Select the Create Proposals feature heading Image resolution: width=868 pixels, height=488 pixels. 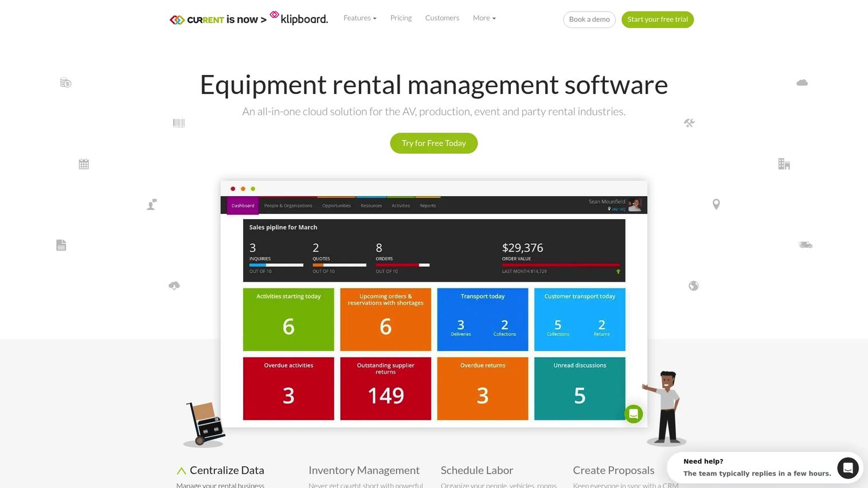coord(613,470)
